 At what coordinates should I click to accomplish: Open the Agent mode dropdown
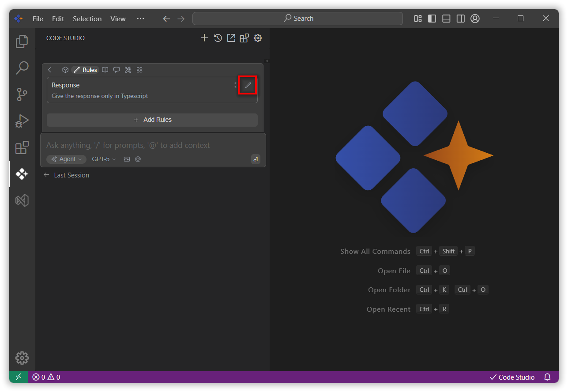pos(66,159)
